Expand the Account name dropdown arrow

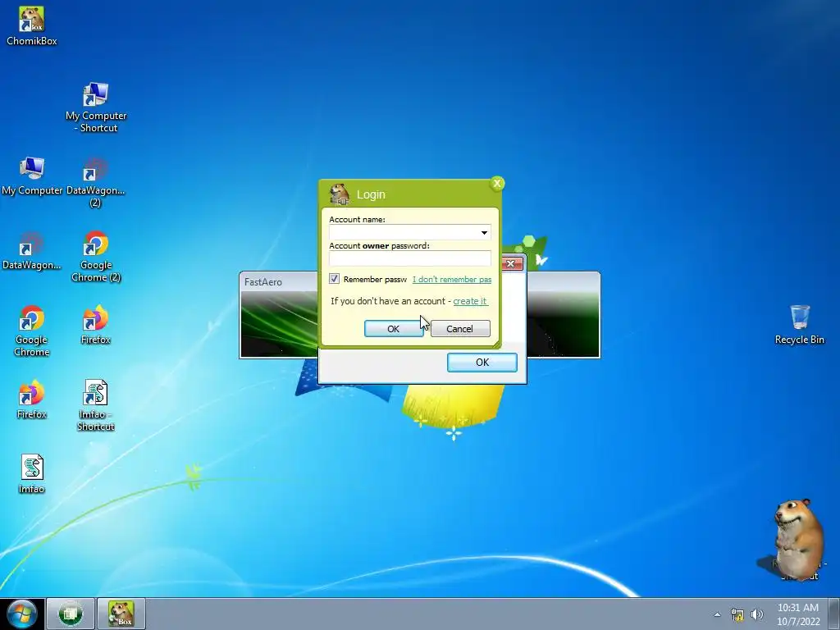pyautogui.click(x=484, y=232)
